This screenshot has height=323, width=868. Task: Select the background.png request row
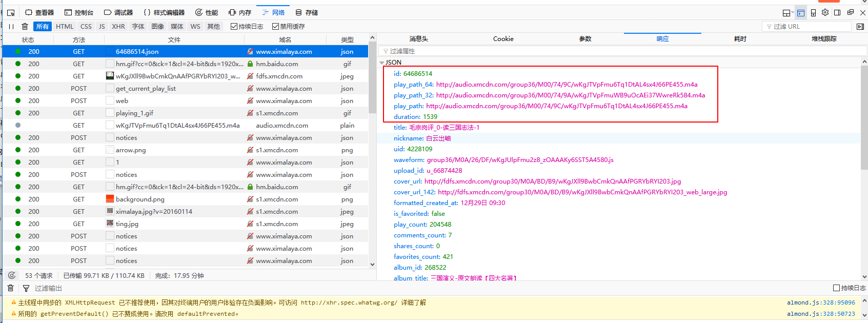pos(185,199)
